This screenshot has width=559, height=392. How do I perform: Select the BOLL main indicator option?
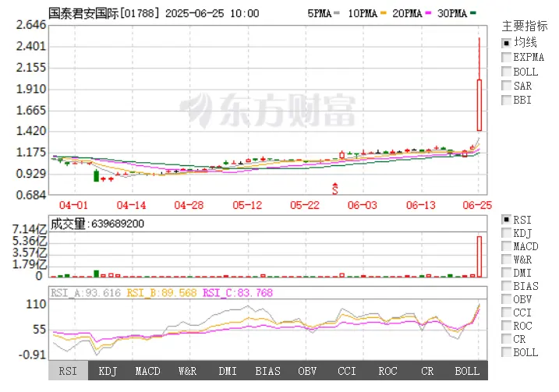506,72
